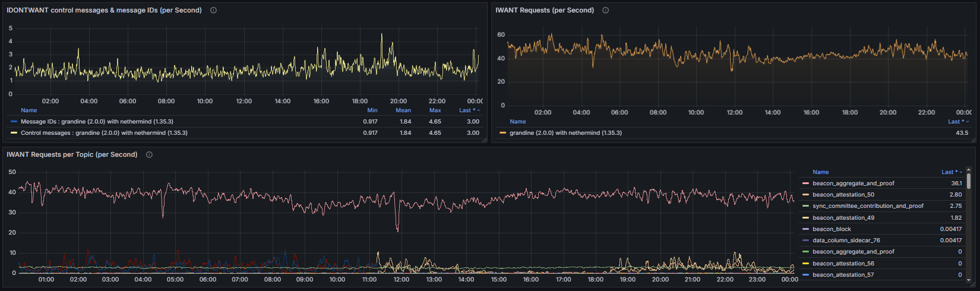Click info icon beside IDONTWANT control messages title

[213, 10]
